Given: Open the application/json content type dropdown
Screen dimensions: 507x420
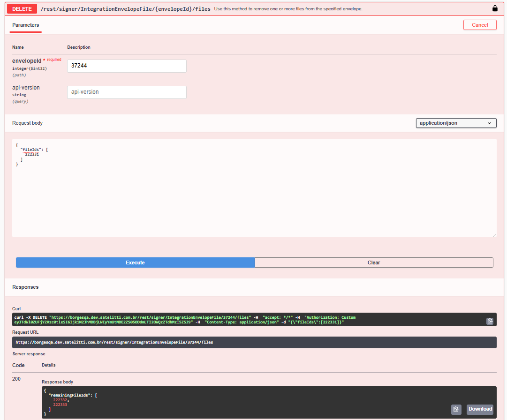Looking at the screenshot, I should 456,123.
